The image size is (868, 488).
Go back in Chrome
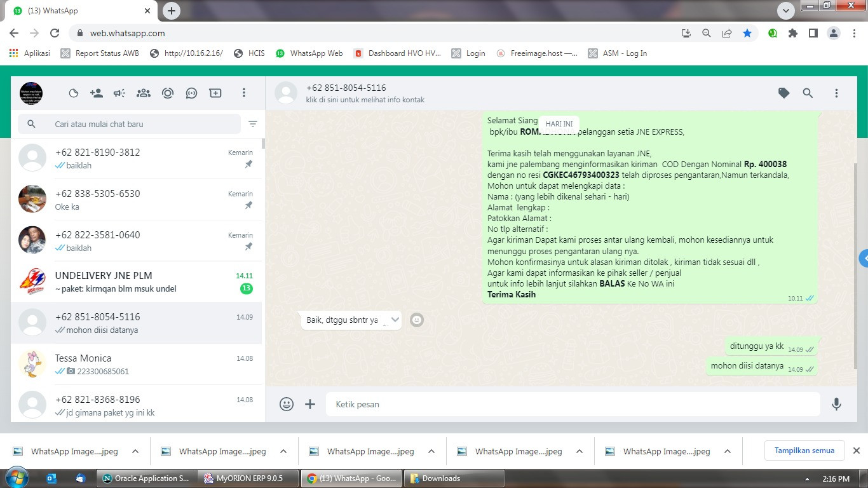coord(14,33)
